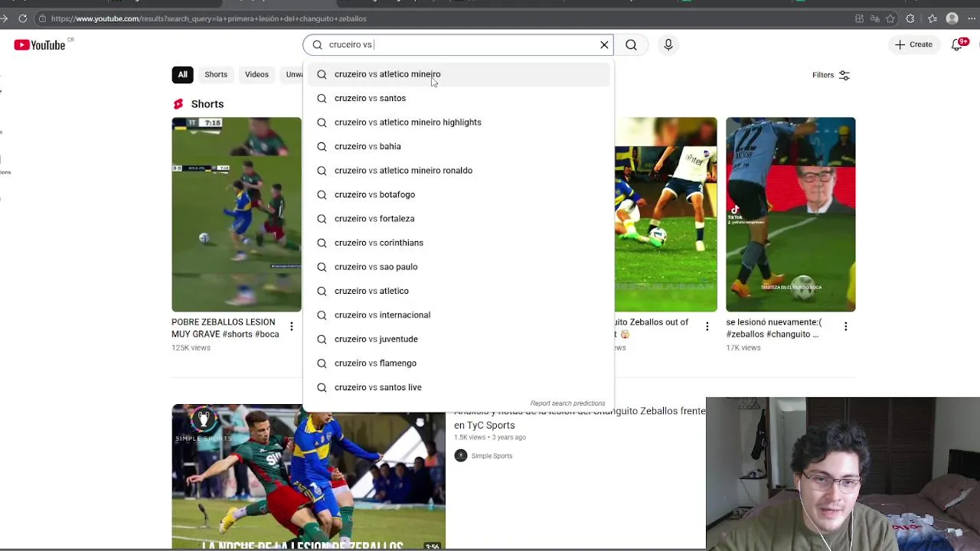
Task: Select the Videos filter chip
Action: coord(256,74)
